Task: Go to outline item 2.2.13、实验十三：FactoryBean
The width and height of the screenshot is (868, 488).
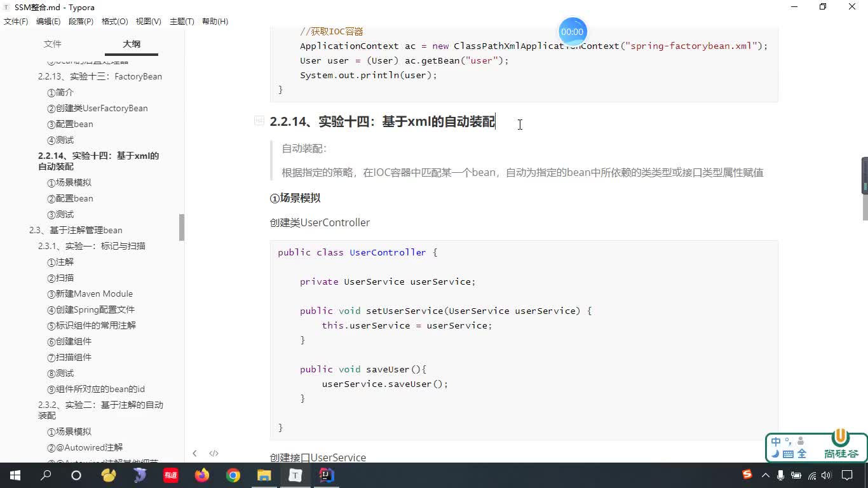Action: click(x=100, y=76)
